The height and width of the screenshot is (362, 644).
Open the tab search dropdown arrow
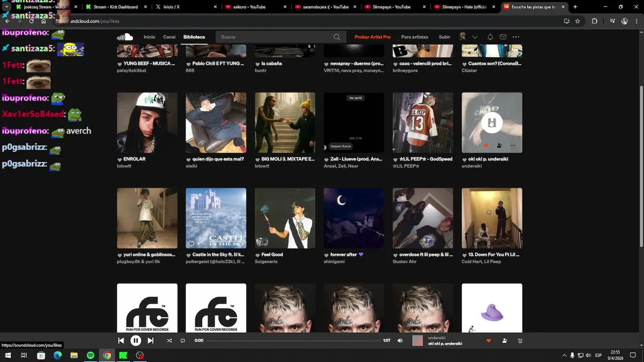click(x=6, y=7)
